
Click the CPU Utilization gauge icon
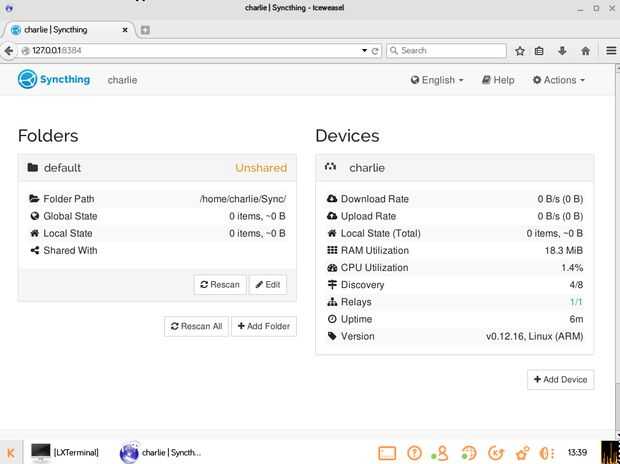pyautogui.click(x=332, y=267)
